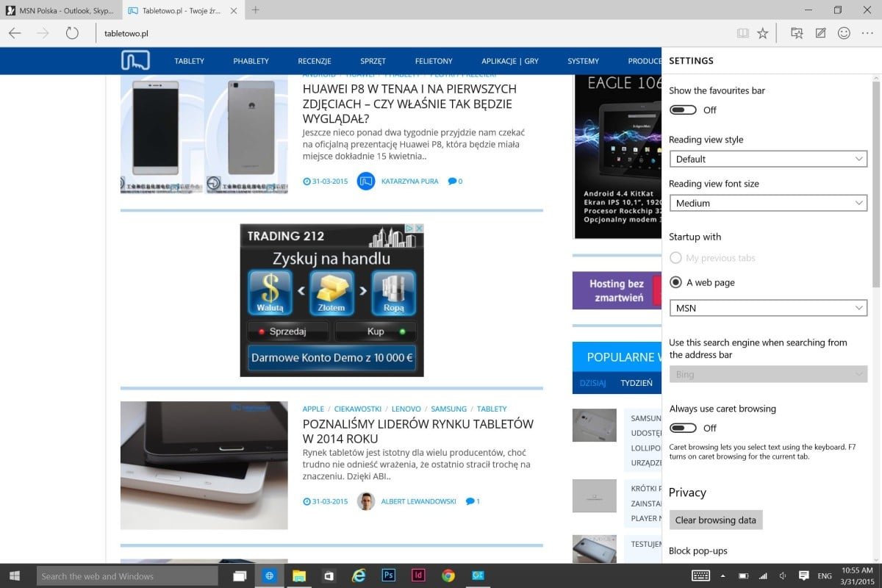Click the Tabletowo site logo
This screenshot has width=882, height=588.
click(x=135, y=60)
